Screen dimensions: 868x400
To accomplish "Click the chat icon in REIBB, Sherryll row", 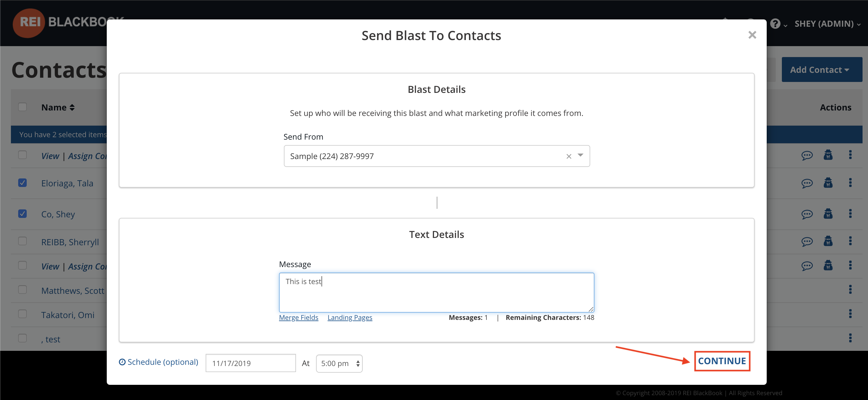I will [x=807, y=242].
